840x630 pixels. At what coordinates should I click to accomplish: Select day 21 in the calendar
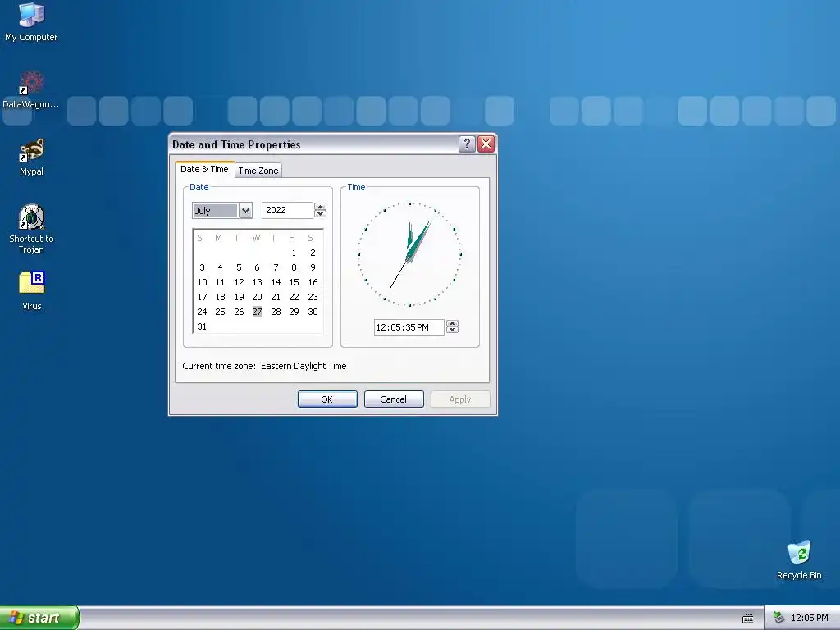276,297
